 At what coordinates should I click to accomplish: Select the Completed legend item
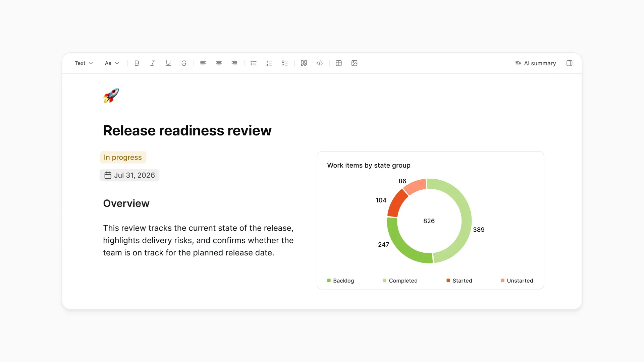pyautogui.click(x=400, y=281)
